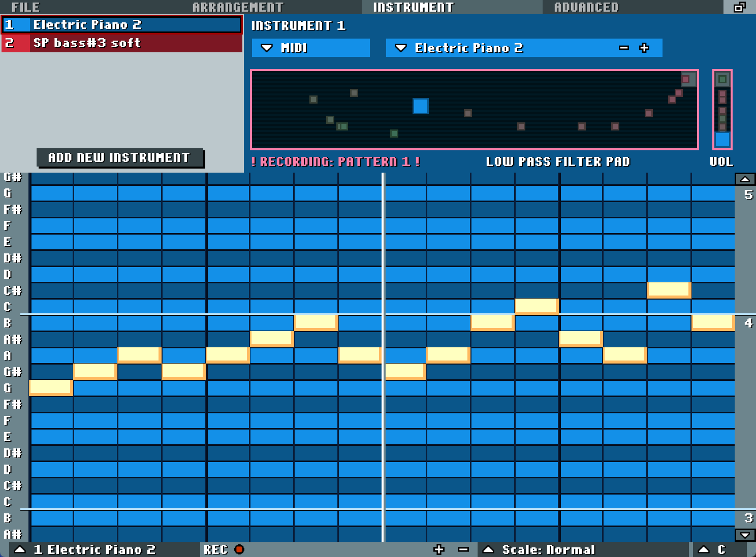Click Add New Instrument button
756x557 pixels.
(119, 158)
